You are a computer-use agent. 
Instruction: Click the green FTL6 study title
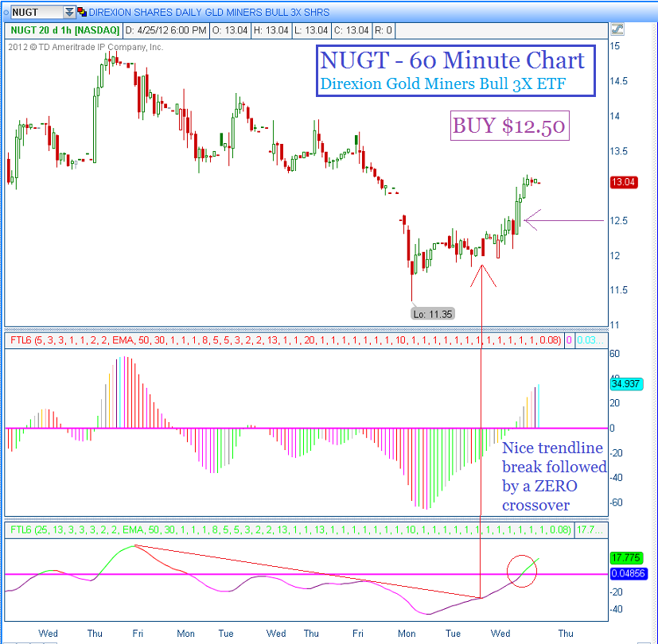point(290,530)
